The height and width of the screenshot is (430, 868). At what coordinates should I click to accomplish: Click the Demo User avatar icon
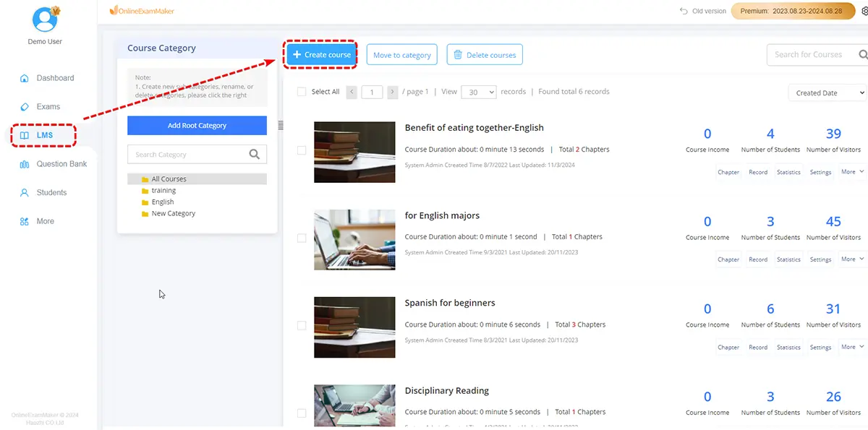[45, 20]
